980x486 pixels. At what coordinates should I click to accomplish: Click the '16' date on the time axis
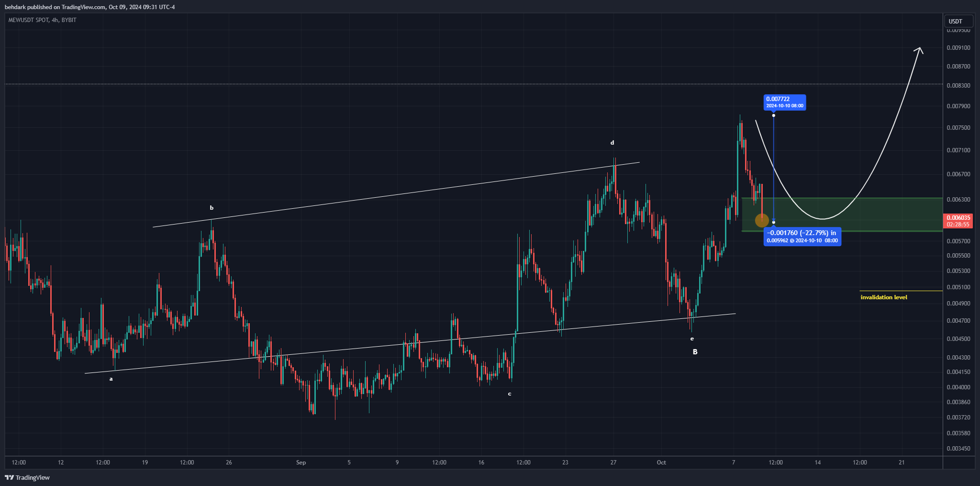tap(481, 462)
